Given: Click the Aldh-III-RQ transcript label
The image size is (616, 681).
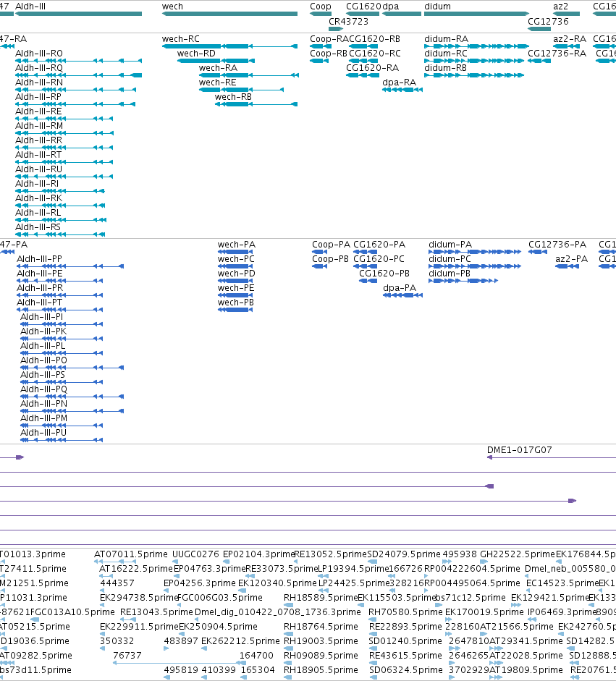Looking at the screenshot, I should pos(39,68).
